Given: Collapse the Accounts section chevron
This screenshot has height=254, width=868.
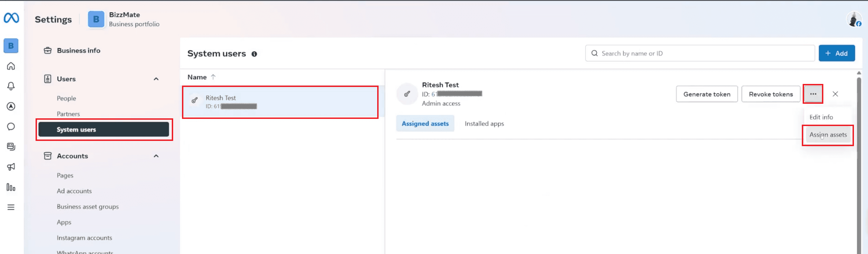Looking at the screenshot, I should 156,156.
